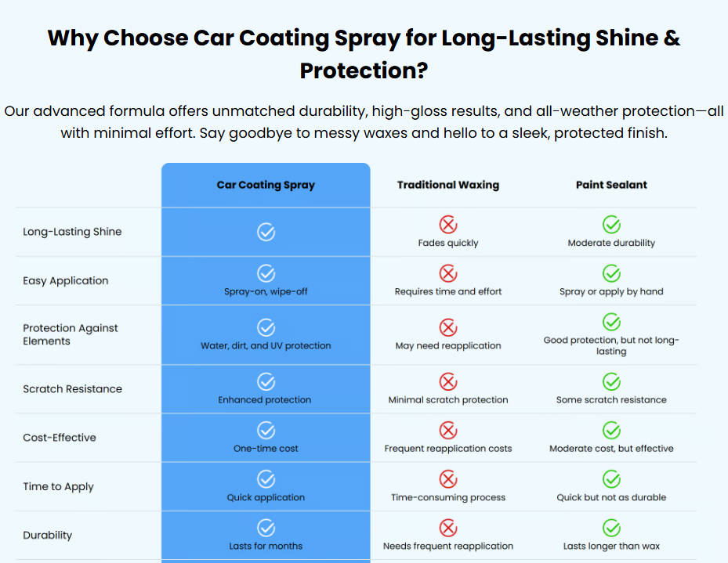Click the checkmark above 'Enhanced protection'
This screenshot has width=728, height=563.
click(266, 381)
